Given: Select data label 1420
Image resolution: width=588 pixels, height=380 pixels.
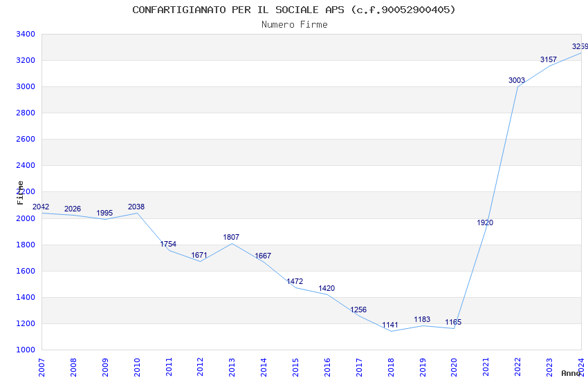Looking at the screenshot, I should click(327, 288).
